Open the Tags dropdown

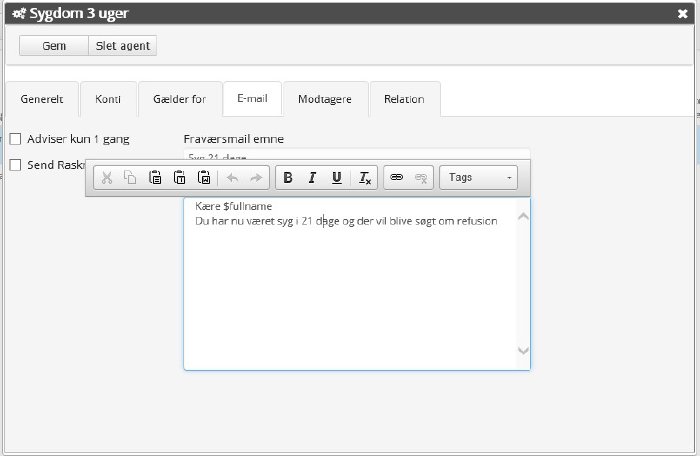pyautogui.click(x=481, y=178)
